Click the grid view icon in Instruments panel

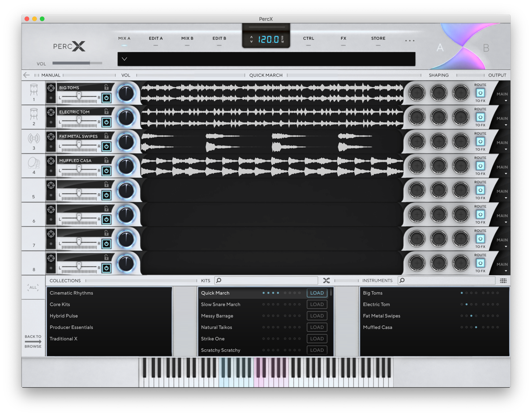pyautogui.click(x=503, y=280)
